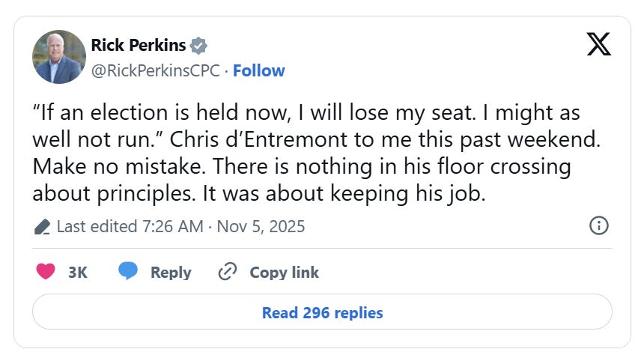Click the 'Nov 5, 2025' date
The width and height of the screenshot is (644, 358).
coord(261,226)
